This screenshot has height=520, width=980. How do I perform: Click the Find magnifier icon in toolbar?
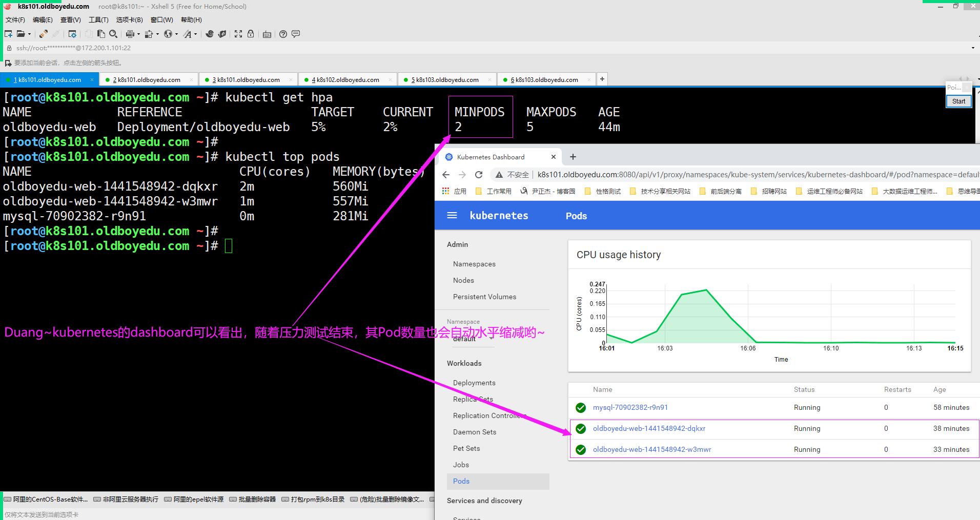pos(113,34)
